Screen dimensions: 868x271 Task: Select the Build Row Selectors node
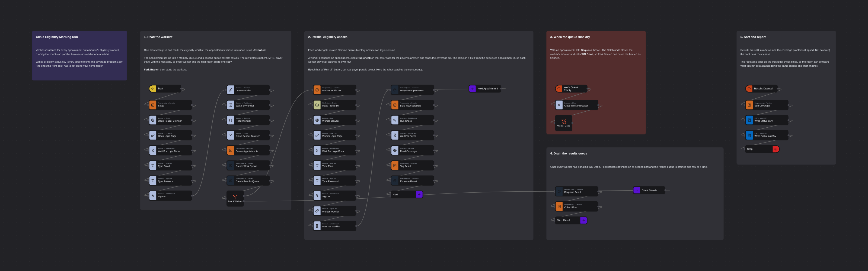tap(412, 105)
